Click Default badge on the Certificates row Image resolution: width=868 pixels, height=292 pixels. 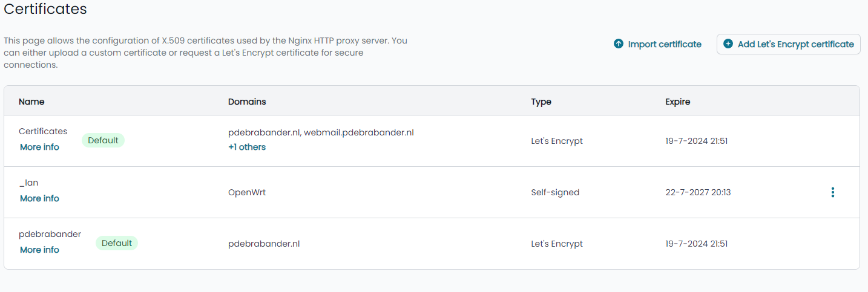coord(103,140)
